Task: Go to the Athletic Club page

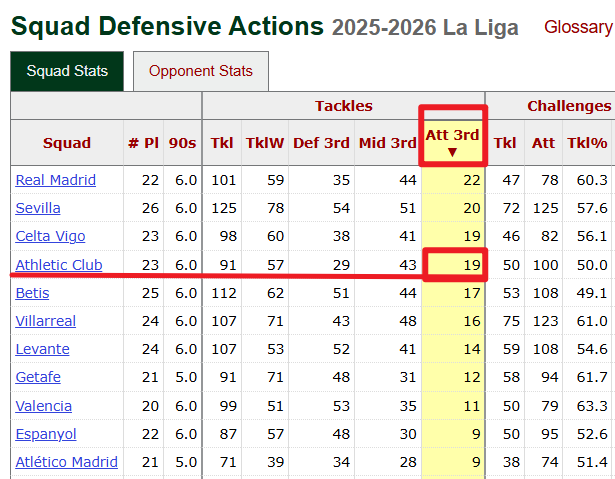Action: 57,265
